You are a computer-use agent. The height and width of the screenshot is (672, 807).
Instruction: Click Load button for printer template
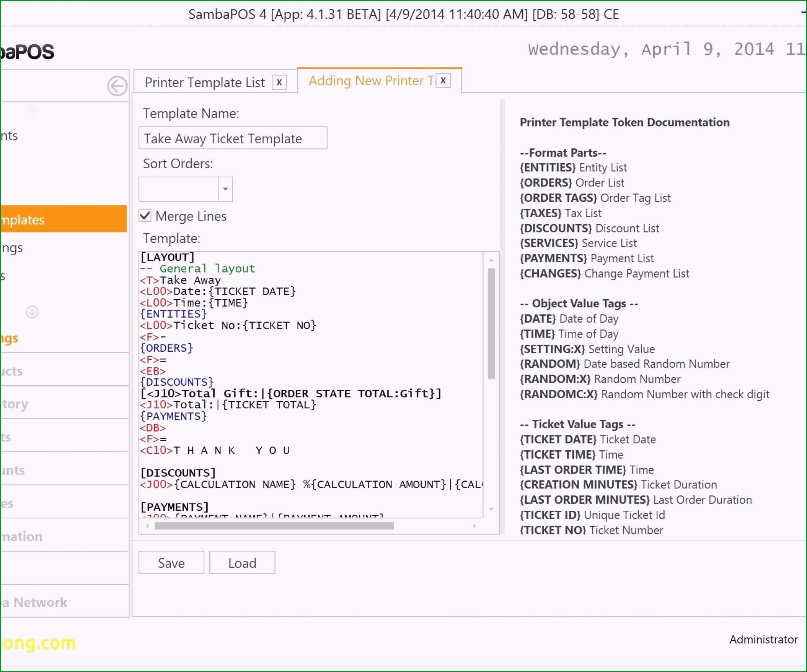coord(242,563)
